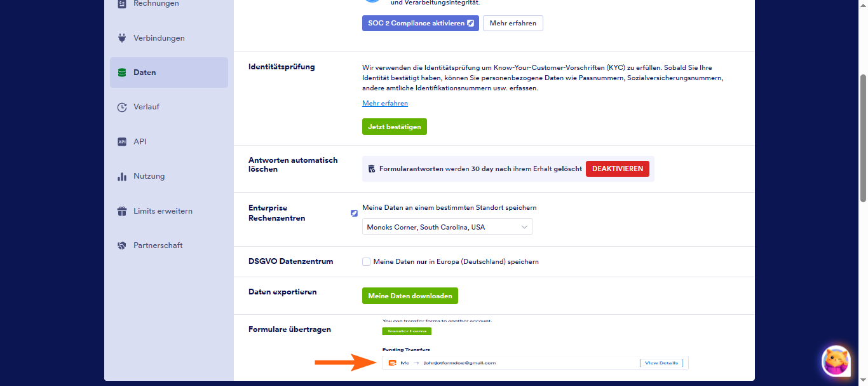Image resolution: width=868 pixels, height=386 pixels.
Task: Click the Jetzt bestätigen button
Action: pyautogui.click(x=395, y=127)
